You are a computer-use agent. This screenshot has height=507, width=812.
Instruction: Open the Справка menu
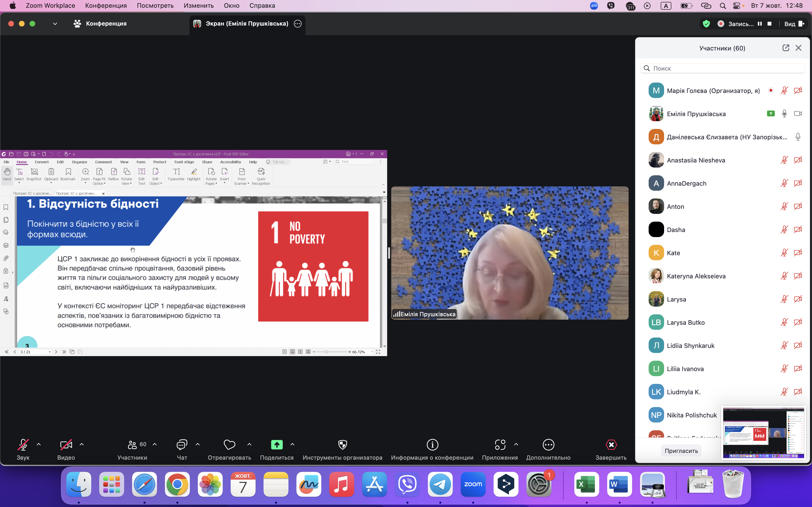click(x=262, y=6)
